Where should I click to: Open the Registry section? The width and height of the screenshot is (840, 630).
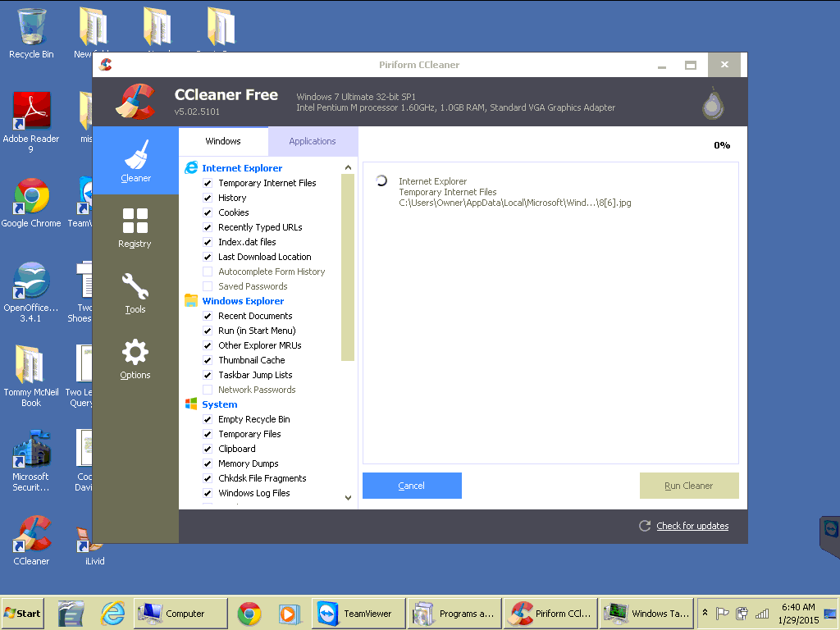pyautogui.click(x=135, y=228)
